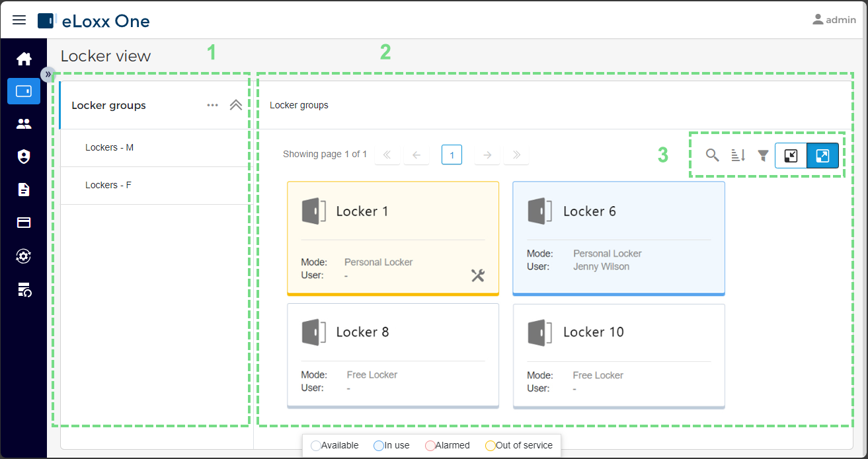This screenshot has width=868, height=459.
Task: Expand the sidebar with double-arrow button
Action: (x=48, y=74)
